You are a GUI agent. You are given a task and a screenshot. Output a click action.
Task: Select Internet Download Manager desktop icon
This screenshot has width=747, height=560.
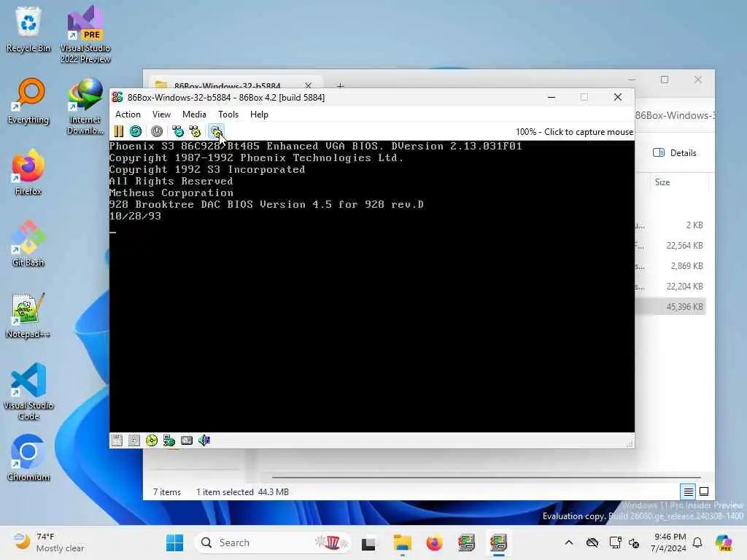coord(85,106)
